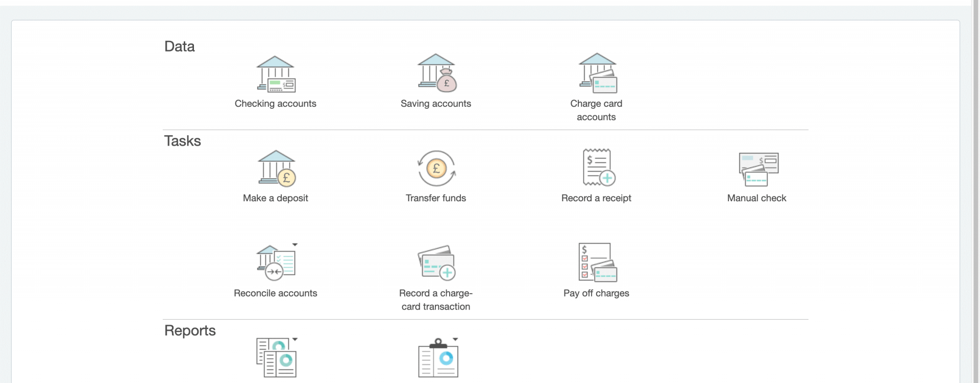Select the Transfer funds label
Viewport: 980px width, 383px height.
(436, 198)
